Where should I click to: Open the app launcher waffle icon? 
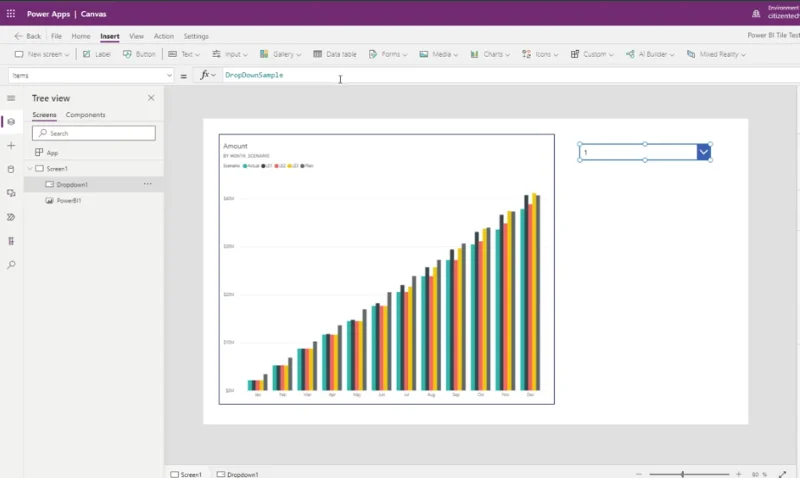tap(11, 14)
